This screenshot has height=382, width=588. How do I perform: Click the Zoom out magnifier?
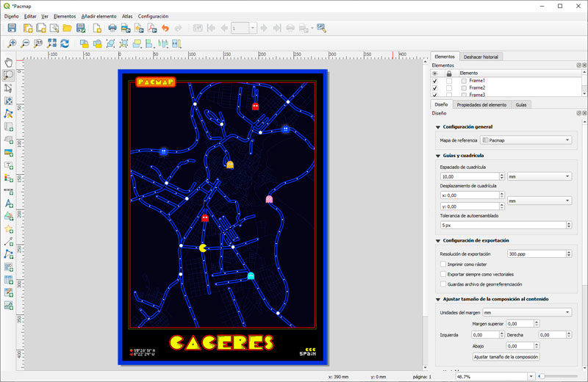(x=25, y=43)
